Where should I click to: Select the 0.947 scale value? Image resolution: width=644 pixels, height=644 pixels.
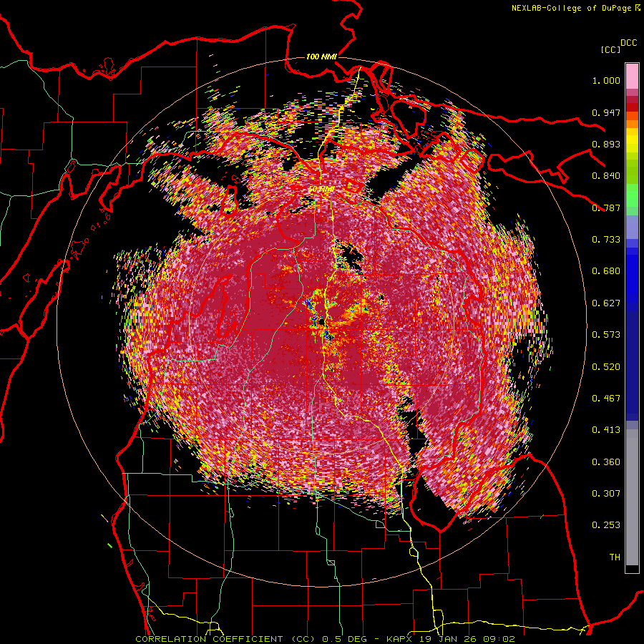pos(606,112)
